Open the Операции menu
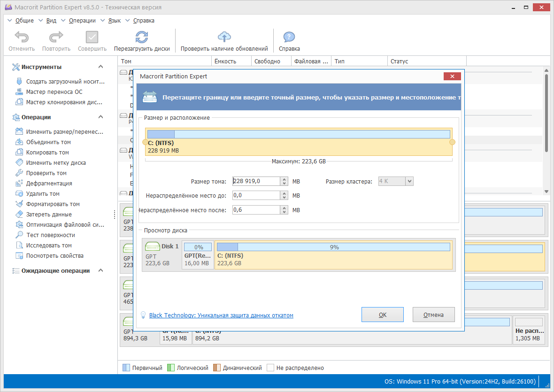The width and height of the screenshot is (554, 392). [82, 21]
